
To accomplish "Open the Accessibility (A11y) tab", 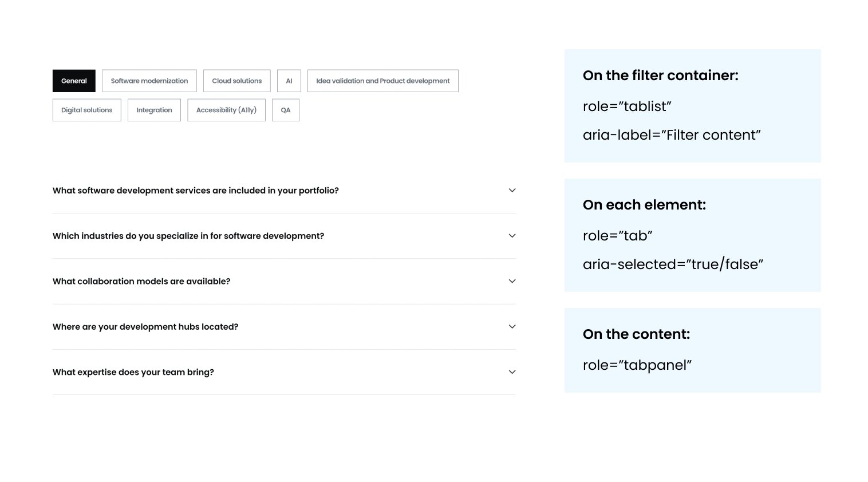I will [226, 110].
